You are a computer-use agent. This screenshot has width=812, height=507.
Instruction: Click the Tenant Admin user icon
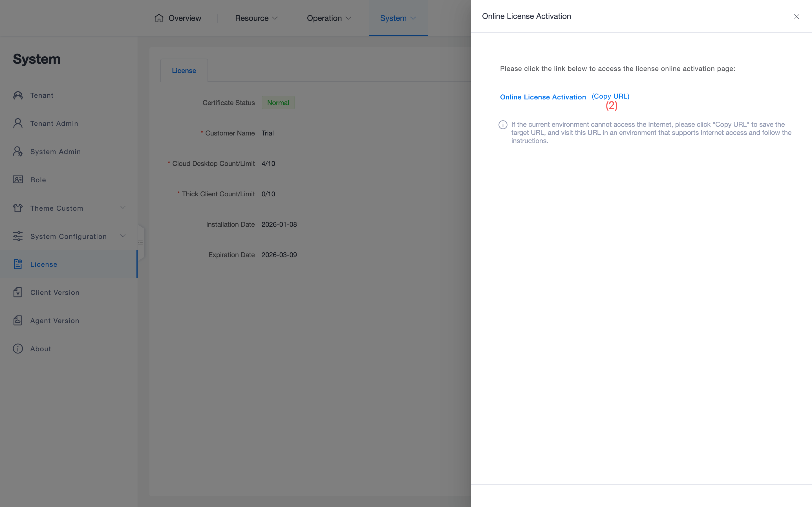coord(18,123)
